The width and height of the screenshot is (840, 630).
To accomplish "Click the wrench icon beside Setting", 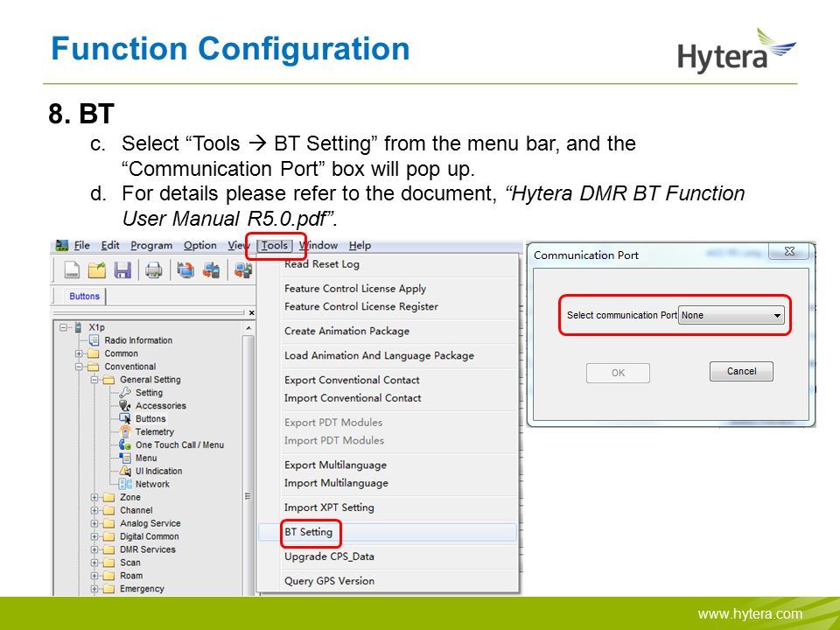I will coord(125,393).
